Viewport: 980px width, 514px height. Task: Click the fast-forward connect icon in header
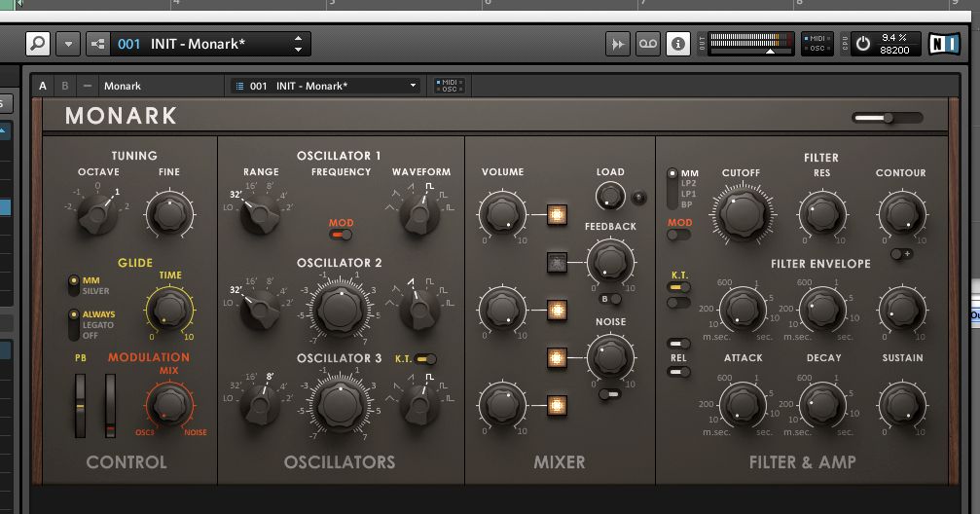[618, 45]
